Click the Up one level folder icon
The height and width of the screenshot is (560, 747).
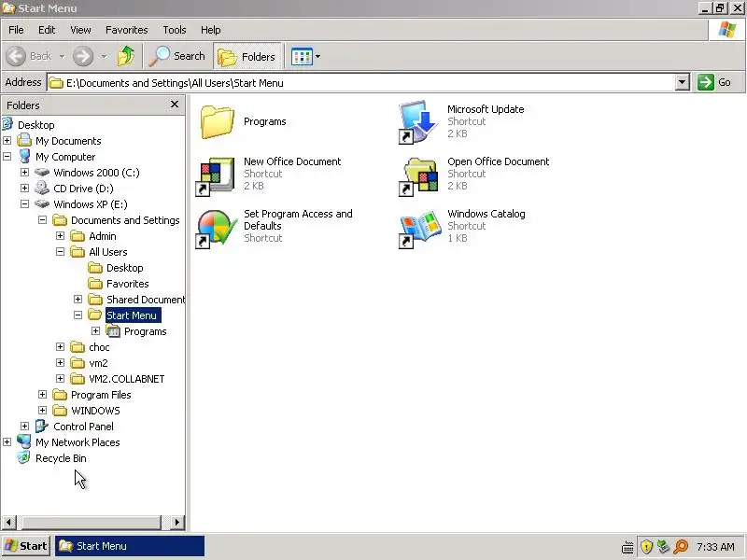click(126, 56)
